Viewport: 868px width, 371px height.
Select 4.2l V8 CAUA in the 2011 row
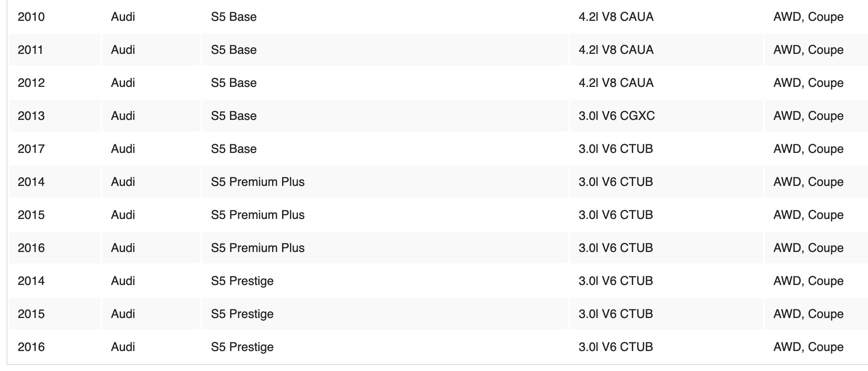[616, 50]
